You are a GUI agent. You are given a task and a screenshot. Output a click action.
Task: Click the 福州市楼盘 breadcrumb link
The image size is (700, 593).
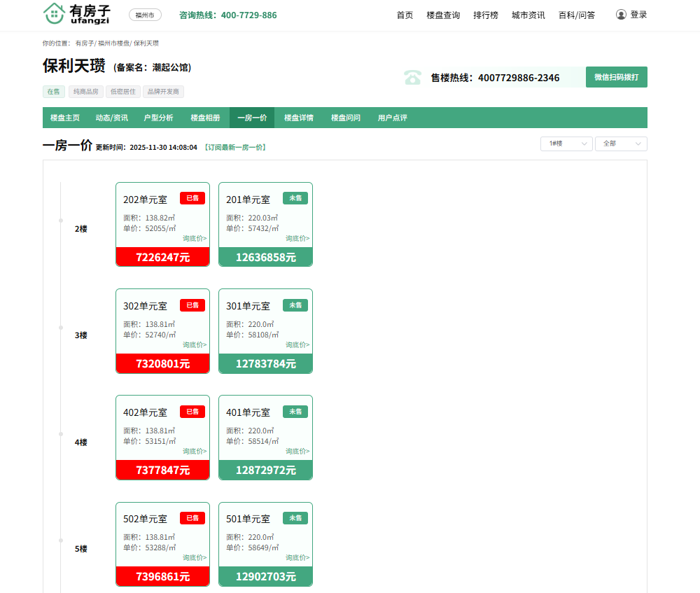tap(113, 43)
